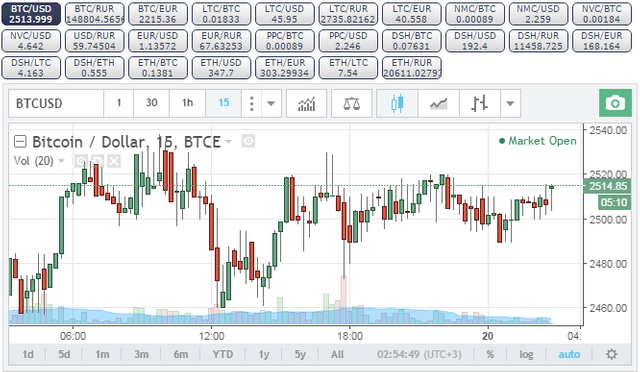640x372 pixels.
Task: Collapse the Bitcoin / Dollar legend box
Action: [20, 142]
